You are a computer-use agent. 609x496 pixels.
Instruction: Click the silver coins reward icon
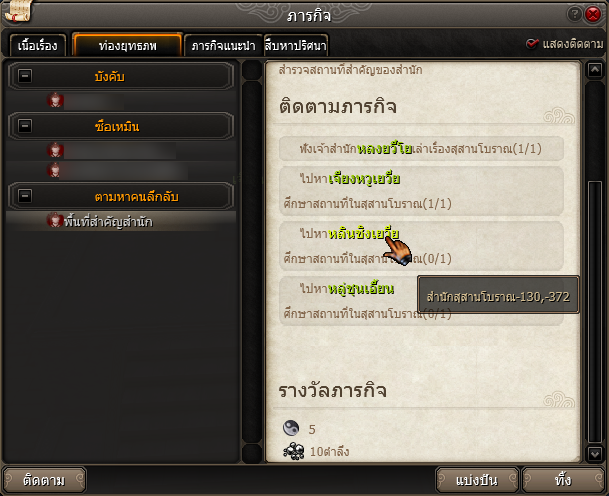pos(294,451)
